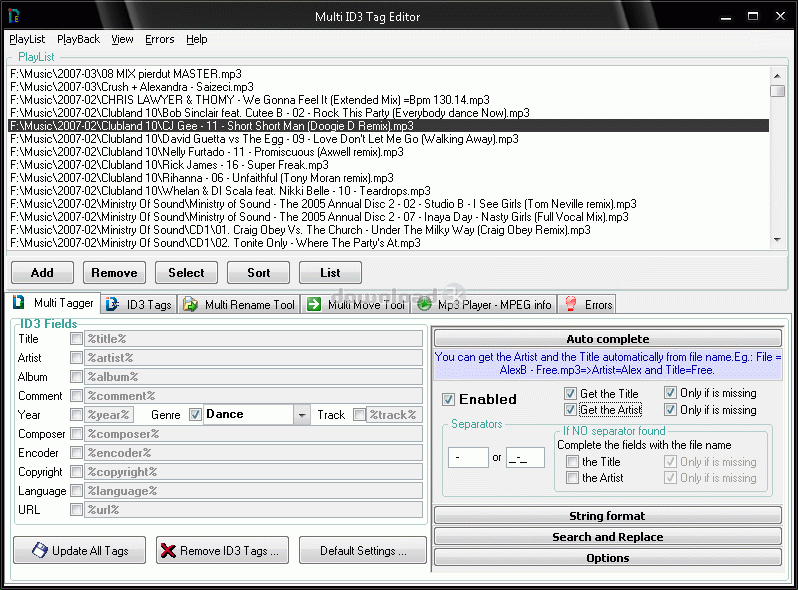Open the Help menu
The image size is (798, 590).
[x=196, y=39]
